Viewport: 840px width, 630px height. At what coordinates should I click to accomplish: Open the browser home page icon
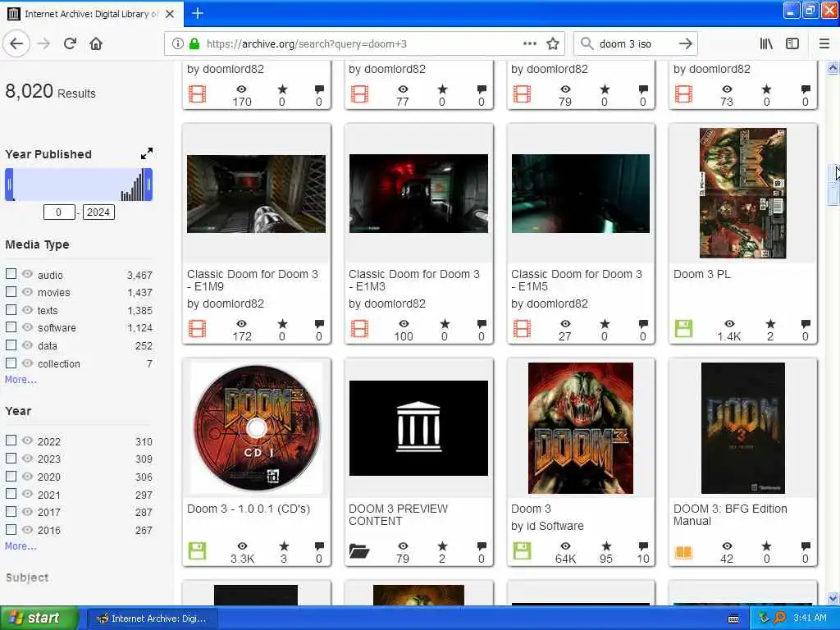click(96, 44)
